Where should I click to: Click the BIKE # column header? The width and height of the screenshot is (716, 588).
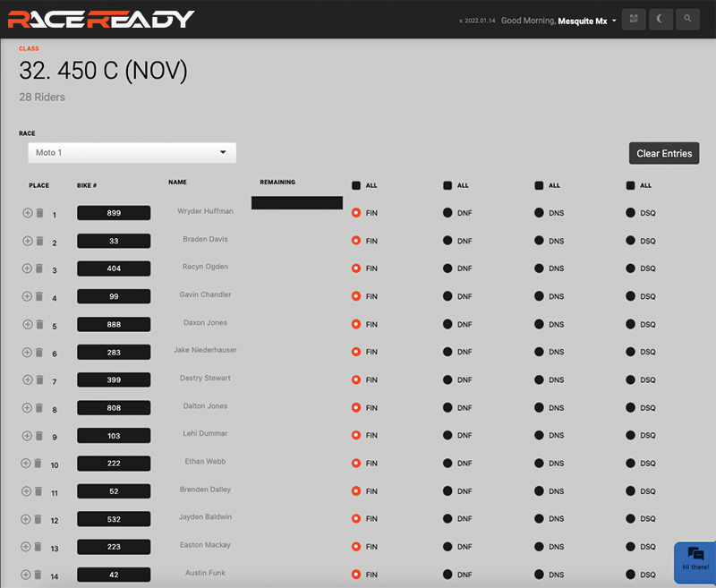point(87,185)
